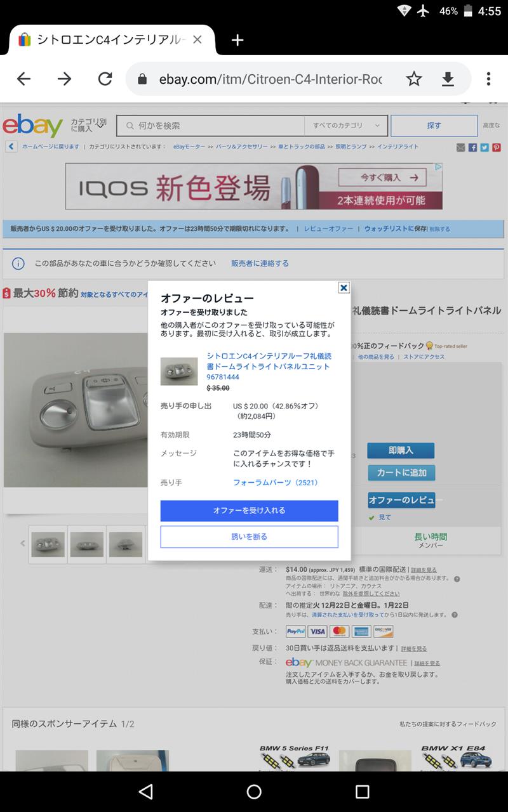Open Chrome's three-dot menu
This screenshot has width=508, height=812.
(x=488, y=79)
